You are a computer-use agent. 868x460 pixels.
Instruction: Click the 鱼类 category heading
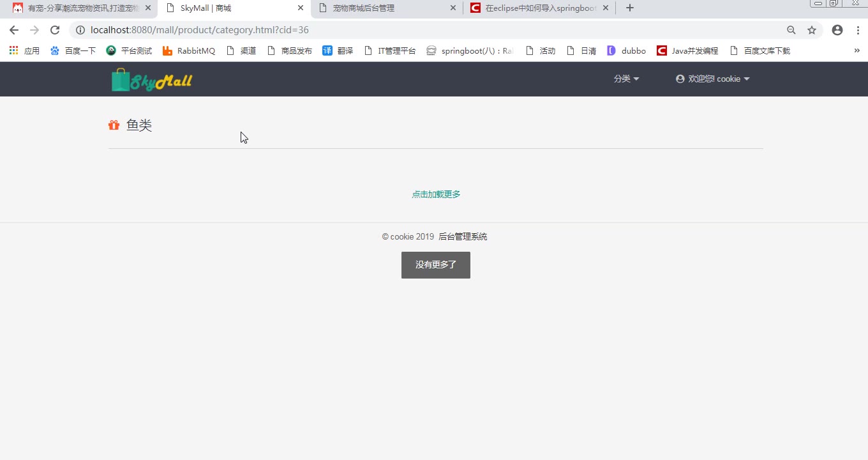[139, 125]
